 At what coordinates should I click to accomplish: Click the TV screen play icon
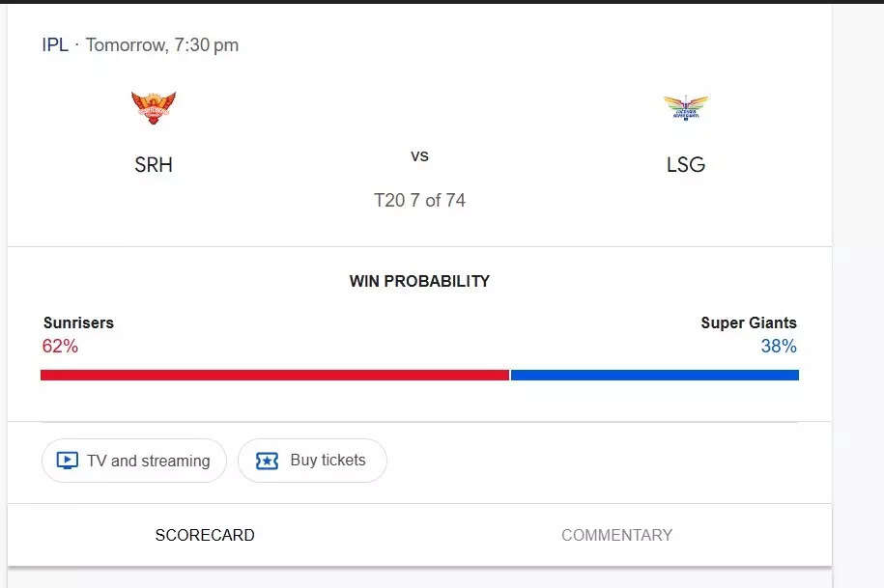[x=67, y=461]
